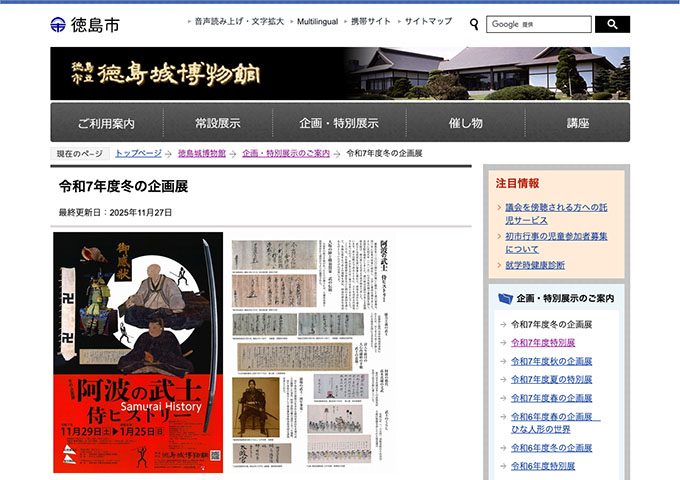This screenshot has height=480, width=680.
Task: Open the 企画・特別展示 navigation tab
Action: [339, 123]
